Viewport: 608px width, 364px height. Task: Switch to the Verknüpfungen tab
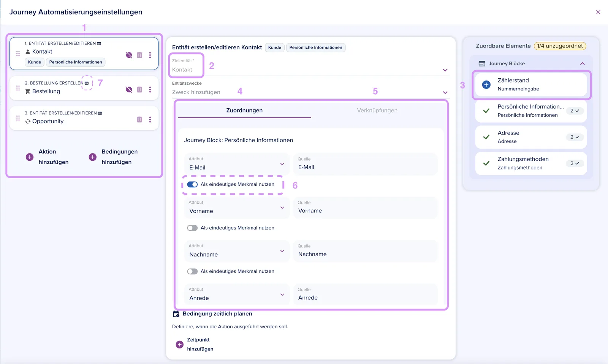click(377, 111)
